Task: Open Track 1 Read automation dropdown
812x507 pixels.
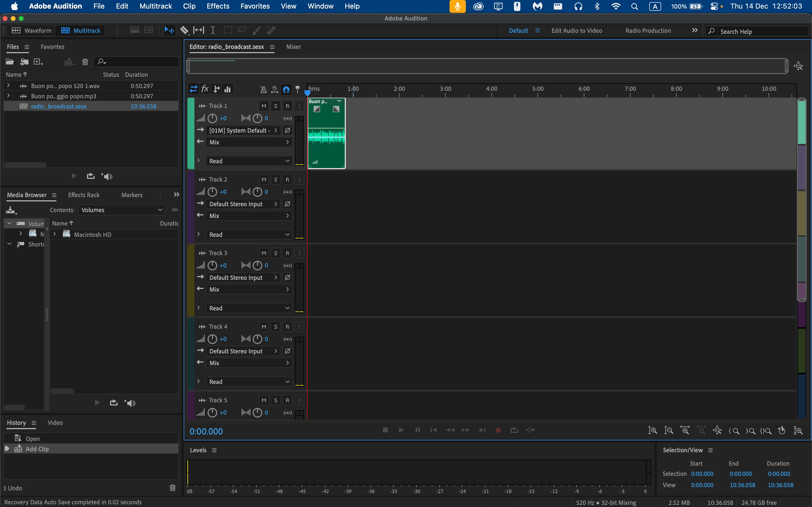Action: (249, 161)
